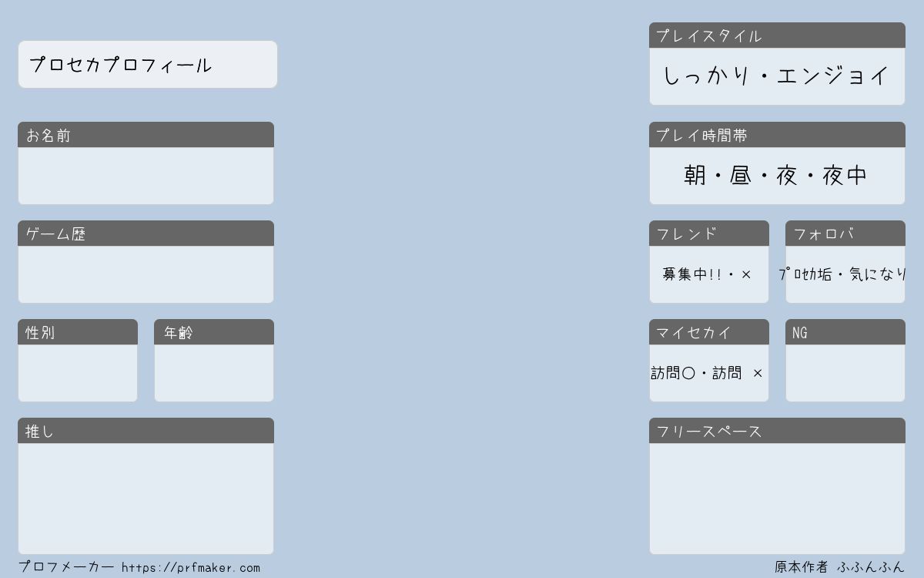Image resolution: width=924 pixels, height=578 pixels.
Task: Click the フリースペース free text area
Action: (x=777, y=499)
